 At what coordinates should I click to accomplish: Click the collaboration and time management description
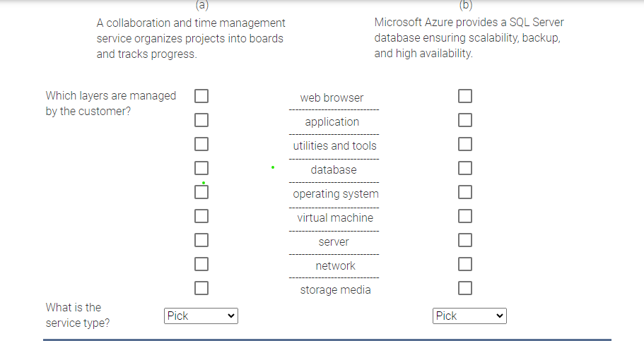191,38
